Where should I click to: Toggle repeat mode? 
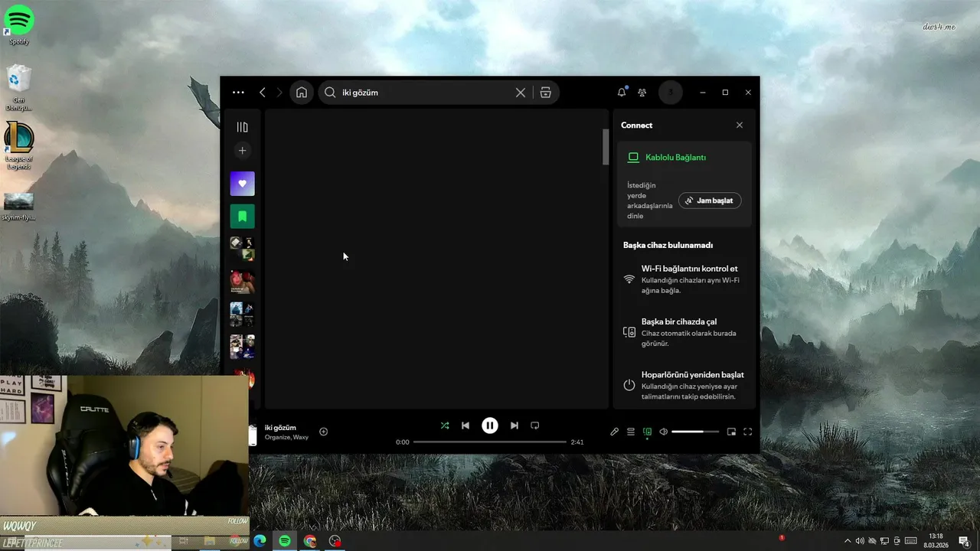point(535,425)
